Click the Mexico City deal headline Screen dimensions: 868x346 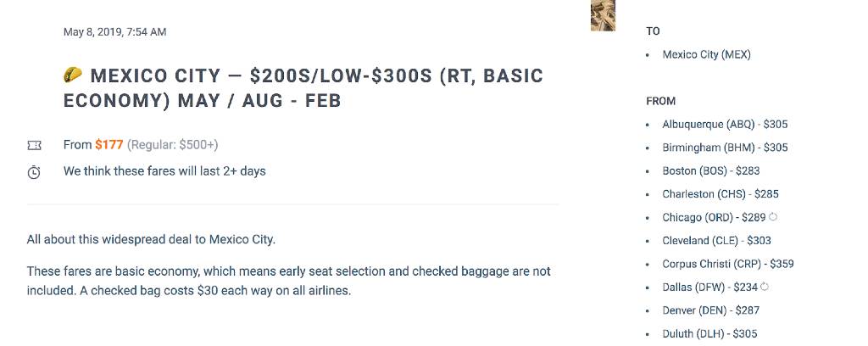coord(303,88)
